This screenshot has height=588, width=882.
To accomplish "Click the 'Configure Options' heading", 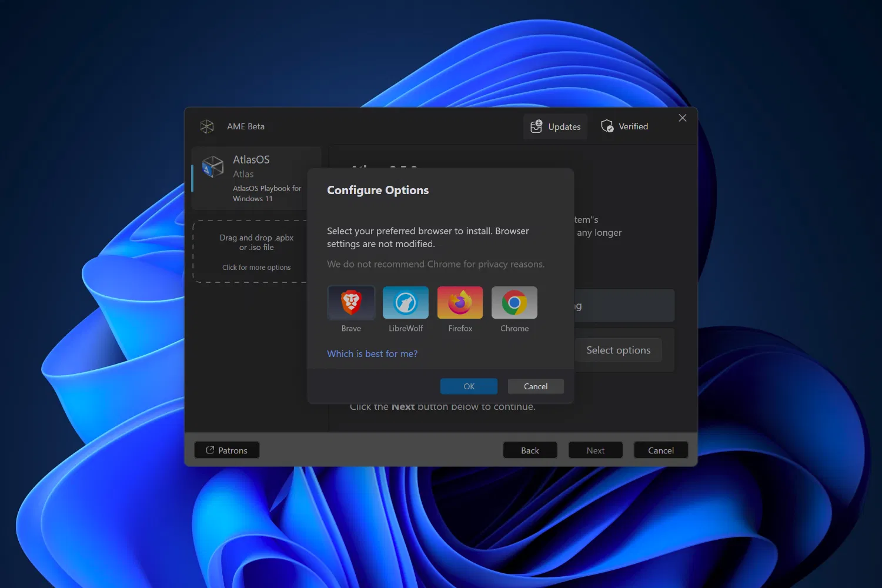I will coord(378,191).
